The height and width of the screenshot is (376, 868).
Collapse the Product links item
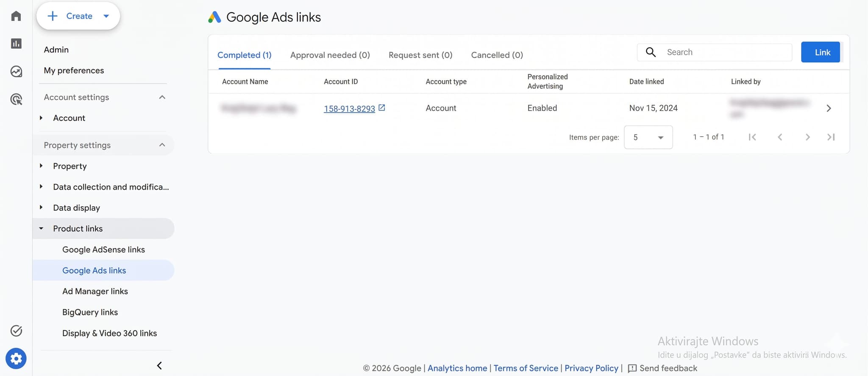pyautogui.click(x=41, y=228)
